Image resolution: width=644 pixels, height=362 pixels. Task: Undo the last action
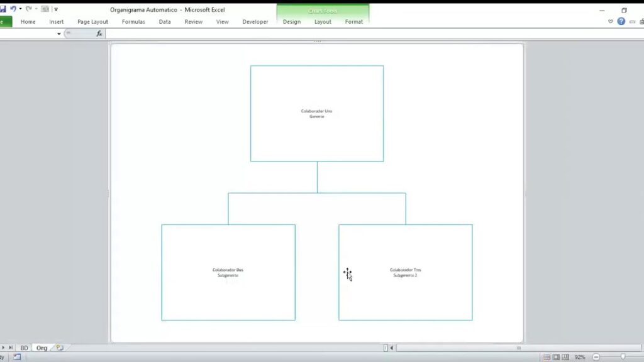[x=13, y=9]
